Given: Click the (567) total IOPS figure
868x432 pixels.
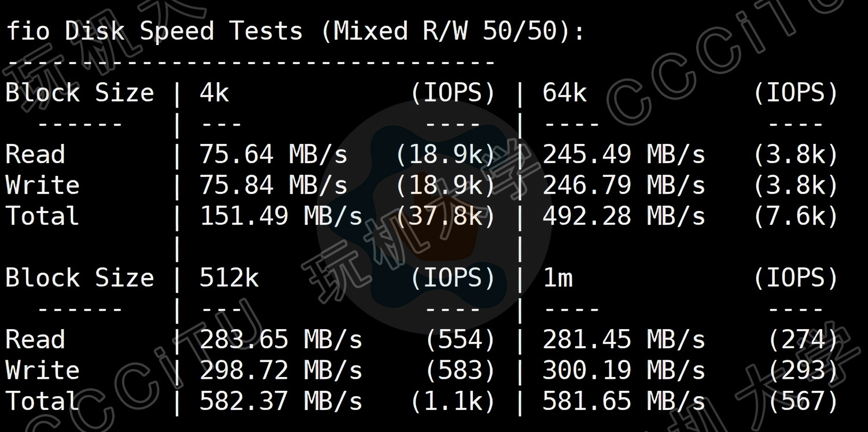Looking at the screenshot, I should [x=803, y=401].
